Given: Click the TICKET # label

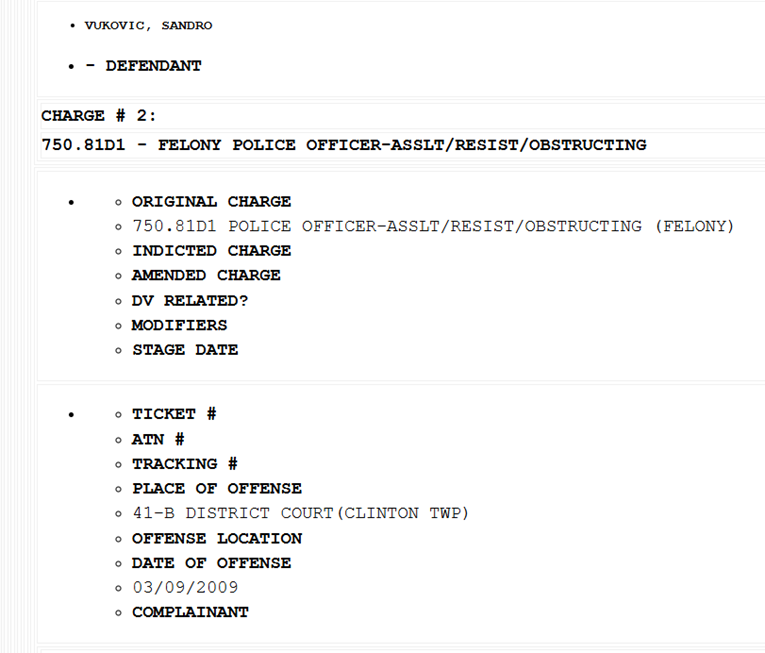Looking at the screenshot, I should pyautogui.click(x=174, y=414).
